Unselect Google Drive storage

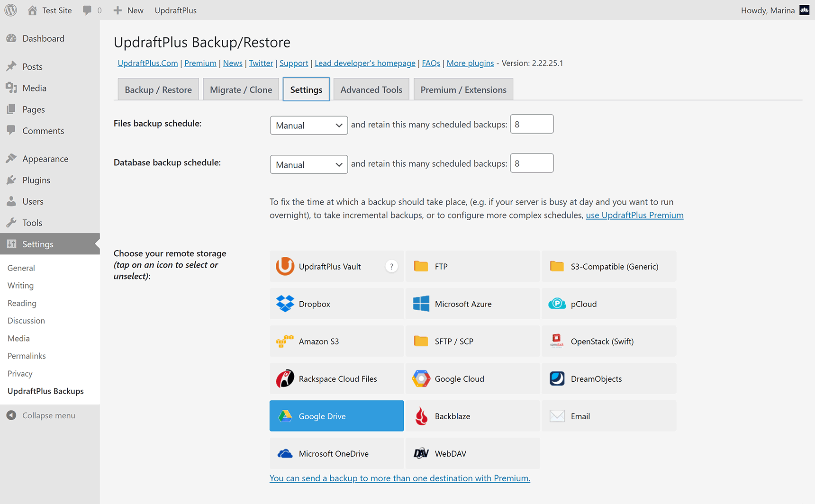(336, 416)
